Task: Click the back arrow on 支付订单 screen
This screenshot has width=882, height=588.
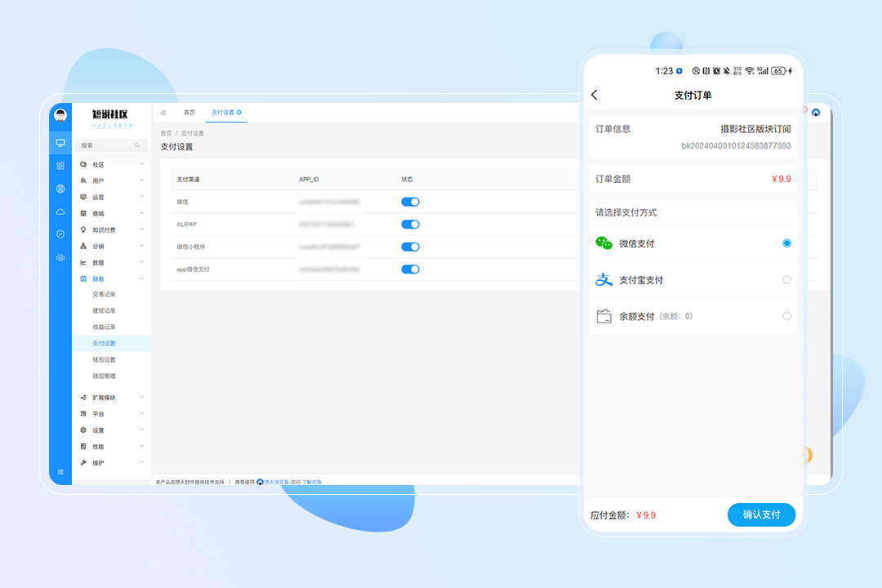Action: [x=595, y=95]
